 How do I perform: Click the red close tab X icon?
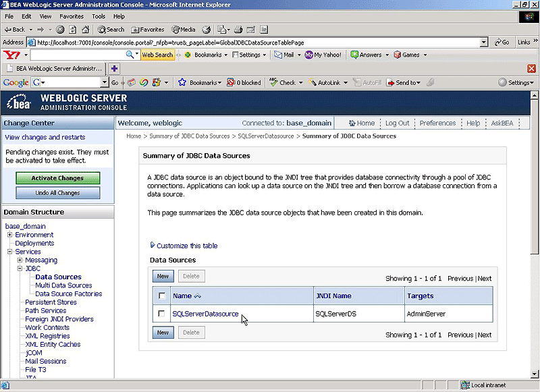pyautogui.click(x=531, y=69)
